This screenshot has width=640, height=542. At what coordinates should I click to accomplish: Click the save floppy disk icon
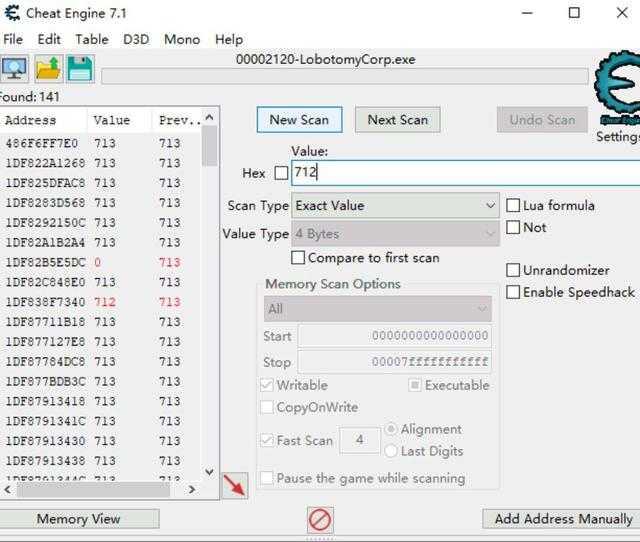click(x=80, y=69)
